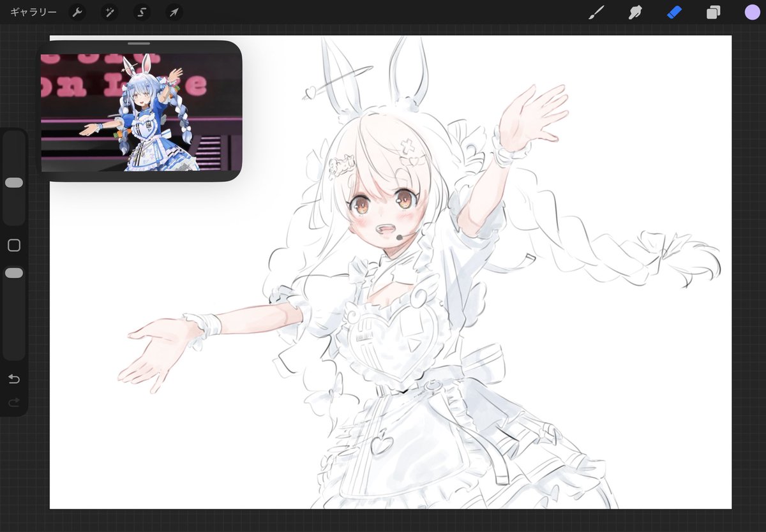Redo the last undone stroke
This screenshot has height=532, width=766.
14,403
